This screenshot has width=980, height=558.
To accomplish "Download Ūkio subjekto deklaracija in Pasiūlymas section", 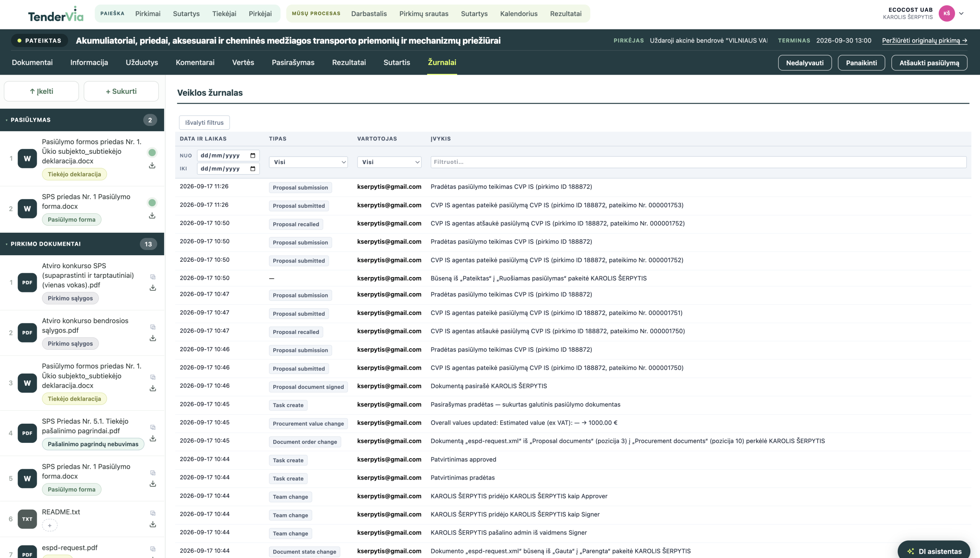I will point(152,166).
